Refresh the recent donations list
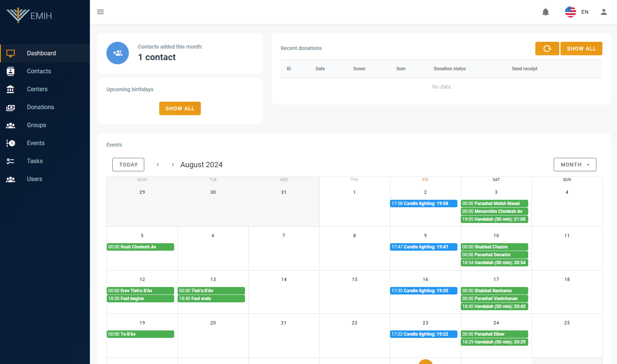 [x=547, y=49]
